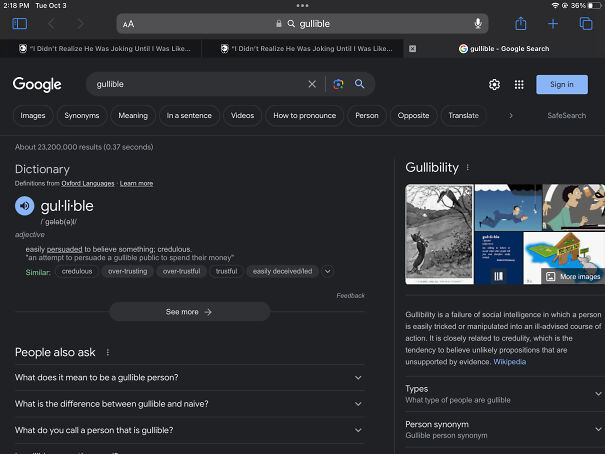Clear the Google search box text
The image size is (605, 454).
point(312,85)
